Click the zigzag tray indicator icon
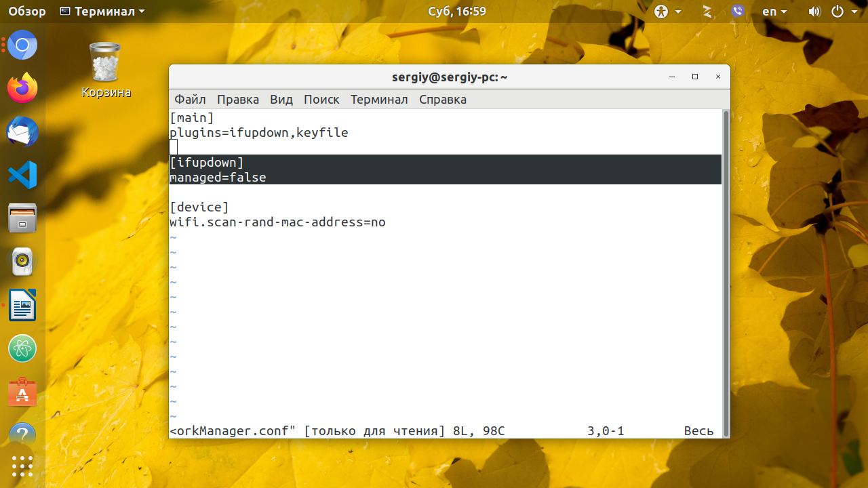This screenshot has width=868, height=488. [x=707, y=12]
